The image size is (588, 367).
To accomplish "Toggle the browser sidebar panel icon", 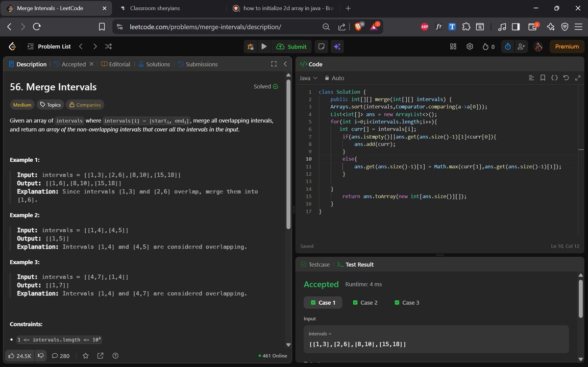I will [x=515, y=27].
